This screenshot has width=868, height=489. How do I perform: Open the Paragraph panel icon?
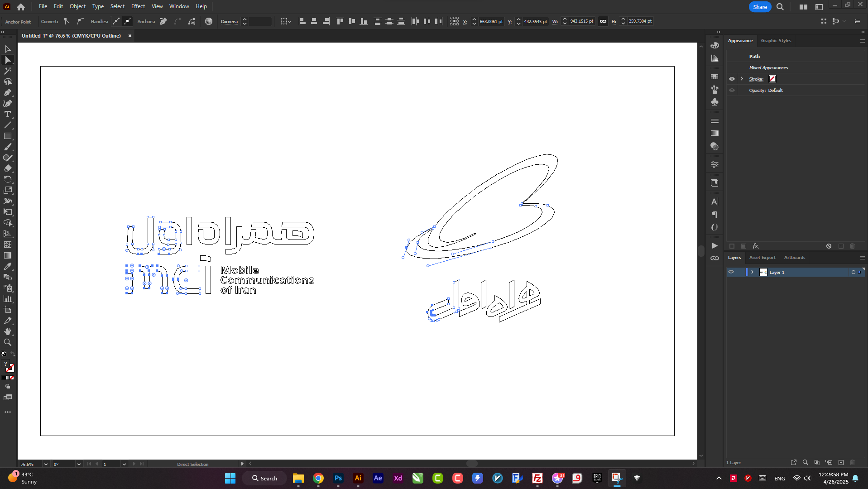pyautogui.click(x=715, y=215)
